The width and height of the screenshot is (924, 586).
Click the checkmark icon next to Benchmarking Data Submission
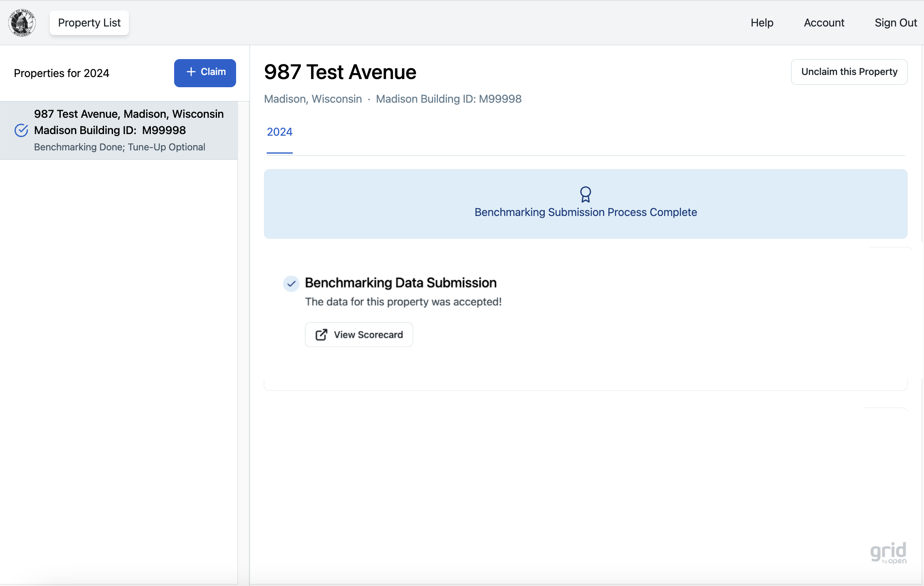coord(291,284)
